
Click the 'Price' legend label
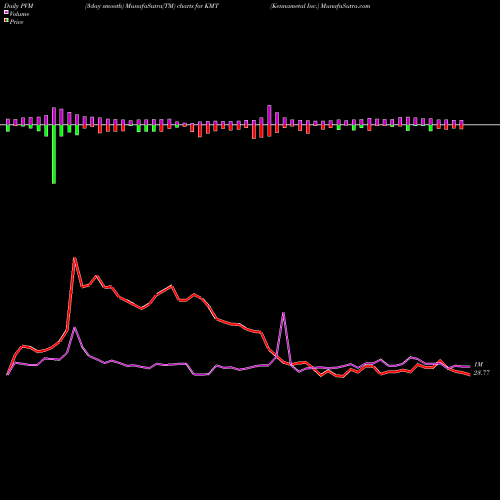tap(16, 22)
